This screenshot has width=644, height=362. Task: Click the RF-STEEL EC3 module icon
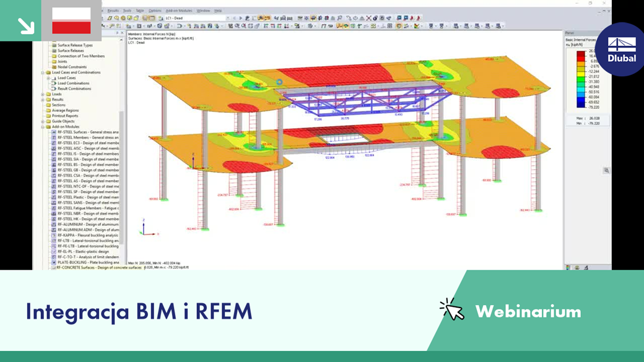[x=54, y=143]
